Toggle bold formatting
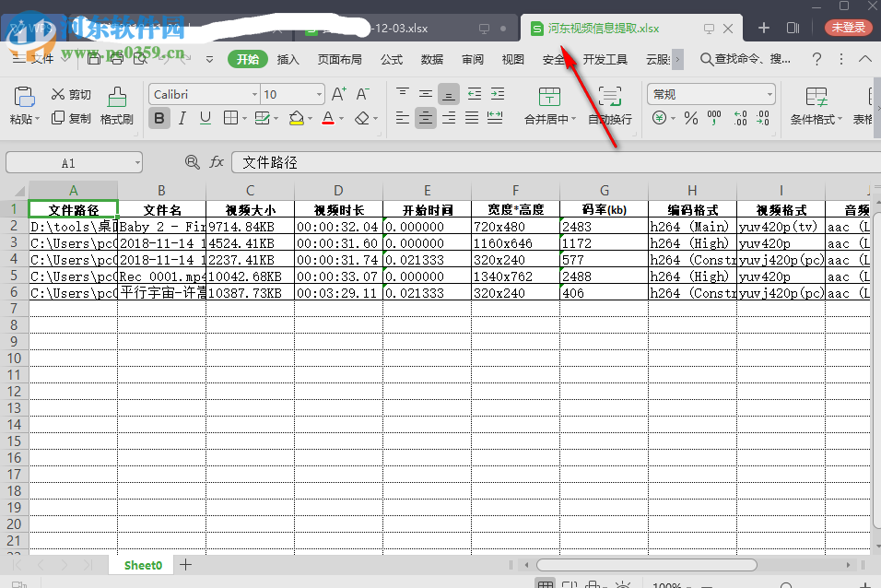The height and width of the screenshot is (588, 881). click(x=159, y=118)
